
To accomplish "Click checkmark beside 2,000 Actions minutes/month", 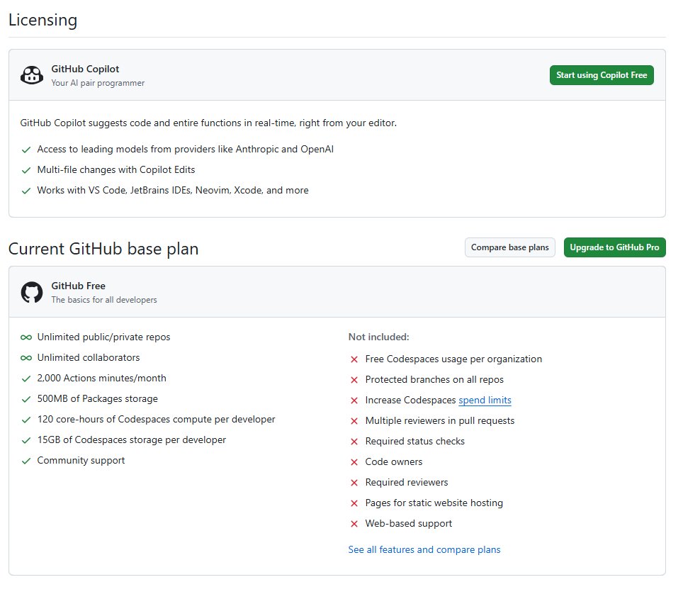I will pyautogui.click(x=26, y=379).
